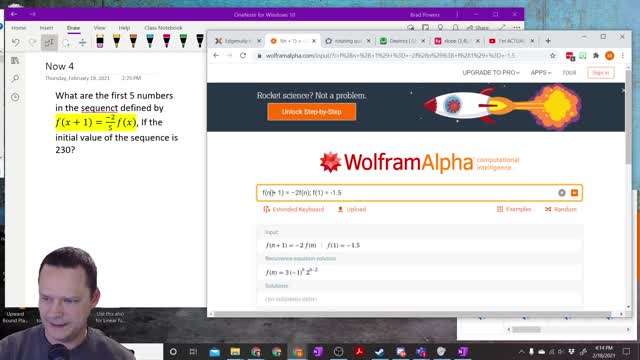Viewport: 640px width, 360px height.
Task: Open the Insert tab in OneNote
Action: pos(47,28)
